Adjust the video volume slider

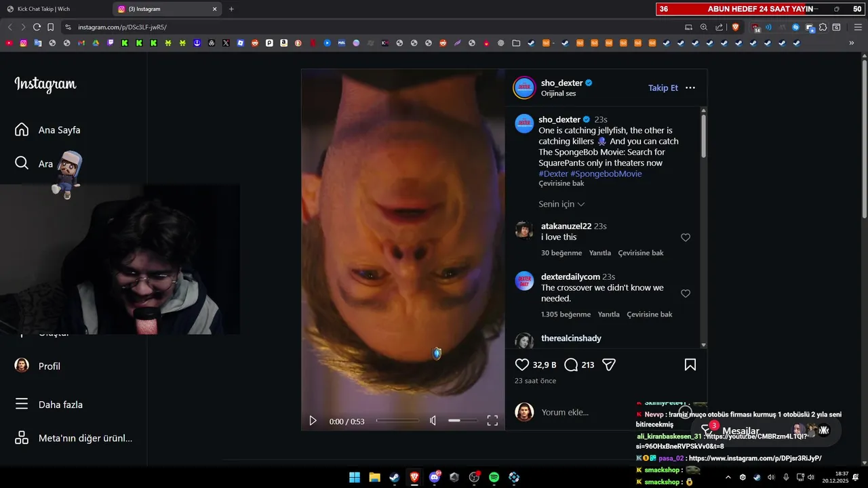tap(462, 421)
